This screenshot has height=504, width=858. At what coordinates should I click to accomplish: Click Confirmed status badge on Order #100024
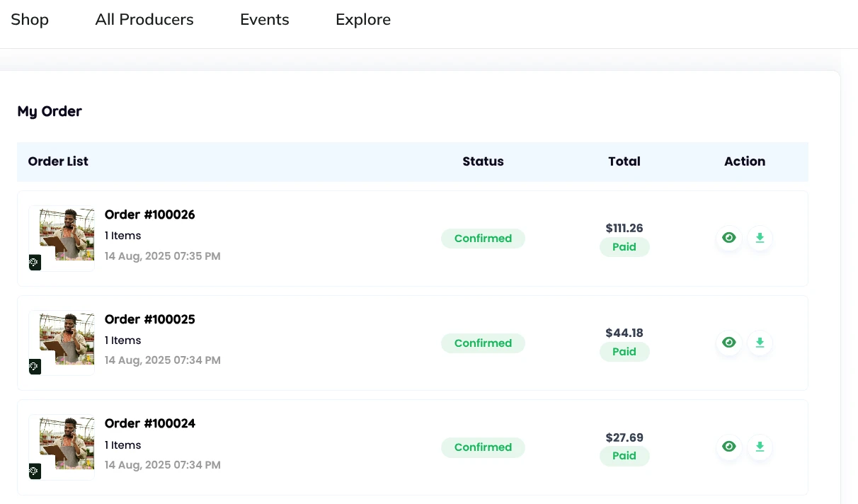coord(483,447)
